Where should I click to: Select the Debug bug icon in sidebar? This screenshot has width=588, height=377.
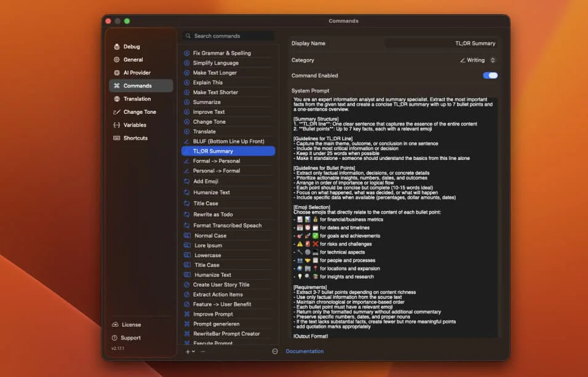coord(116,46)
